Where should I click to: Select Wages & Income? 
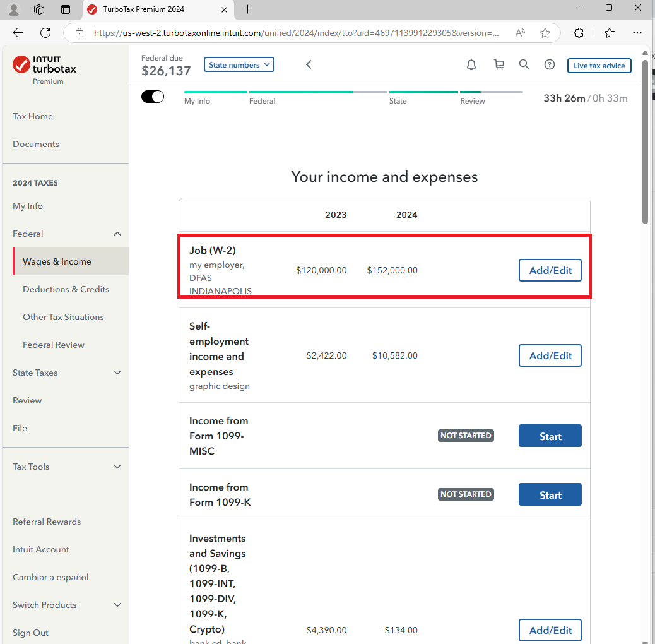71,261
